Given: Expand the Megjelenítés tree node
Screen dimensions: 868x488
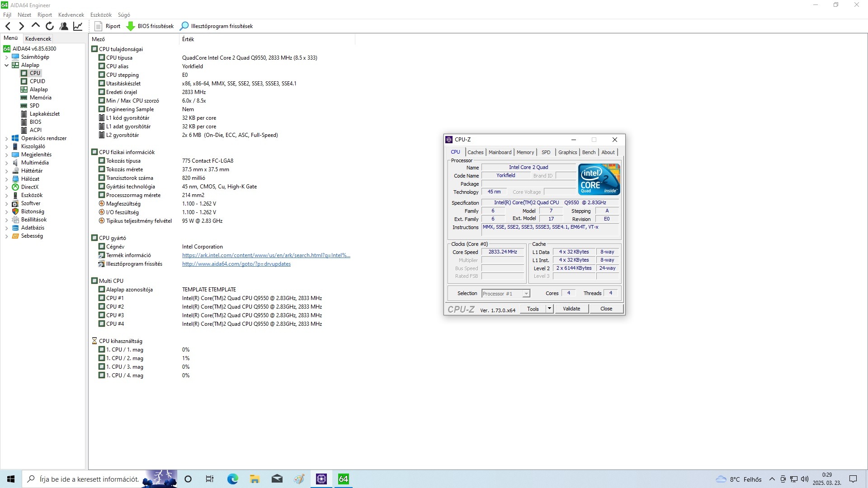Looking at the screenshot, I should pyautogui.click(x=6, y=155).
